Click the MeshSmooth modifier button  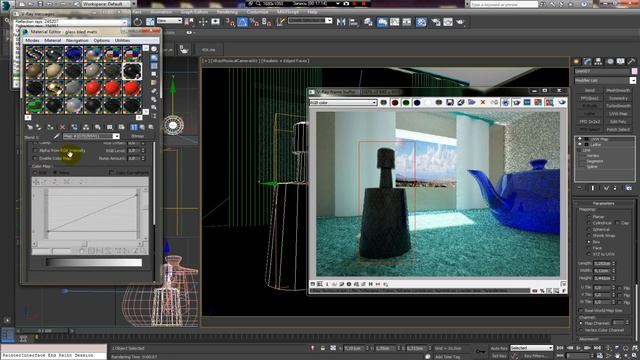618,91
